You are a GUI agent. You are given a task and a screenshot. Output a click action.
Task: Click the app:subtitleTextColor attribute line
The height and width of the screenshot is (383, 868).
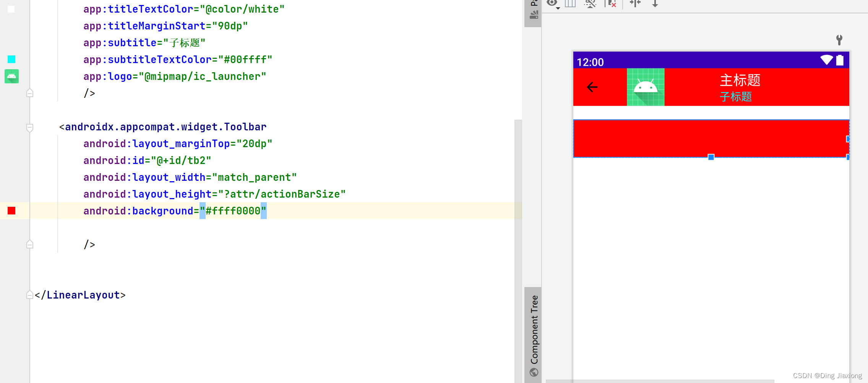178,60
